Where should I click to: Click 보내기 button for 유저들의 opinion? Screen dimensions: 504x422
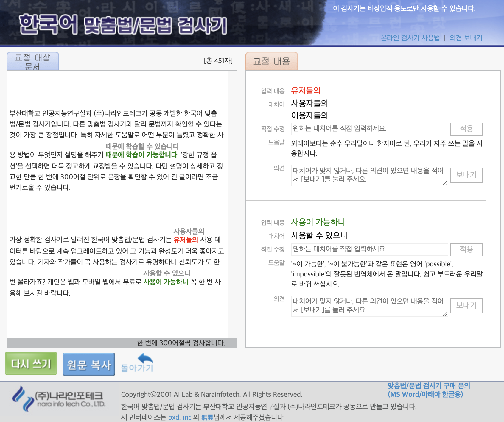pos(466,175)
